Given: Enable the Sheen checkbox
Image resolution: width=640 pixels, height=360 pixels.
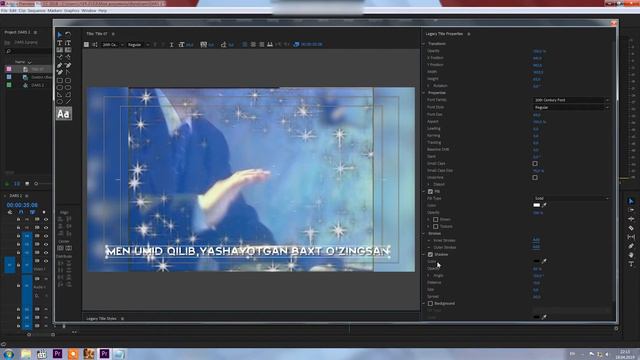Looking at the screenshot, I should click(436, 220).
